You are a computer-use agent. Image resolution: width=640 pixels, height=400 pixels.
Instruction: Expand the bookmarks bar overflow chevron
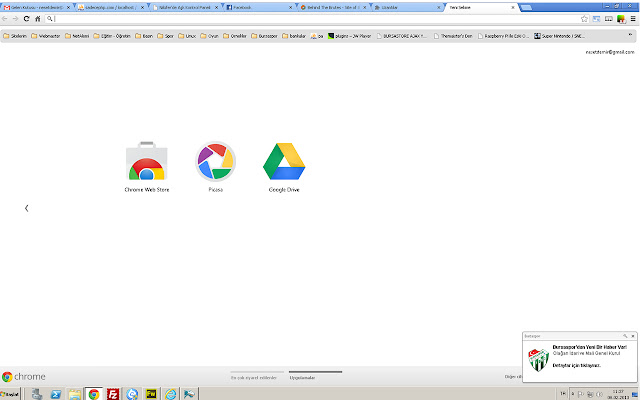(630, 36)
